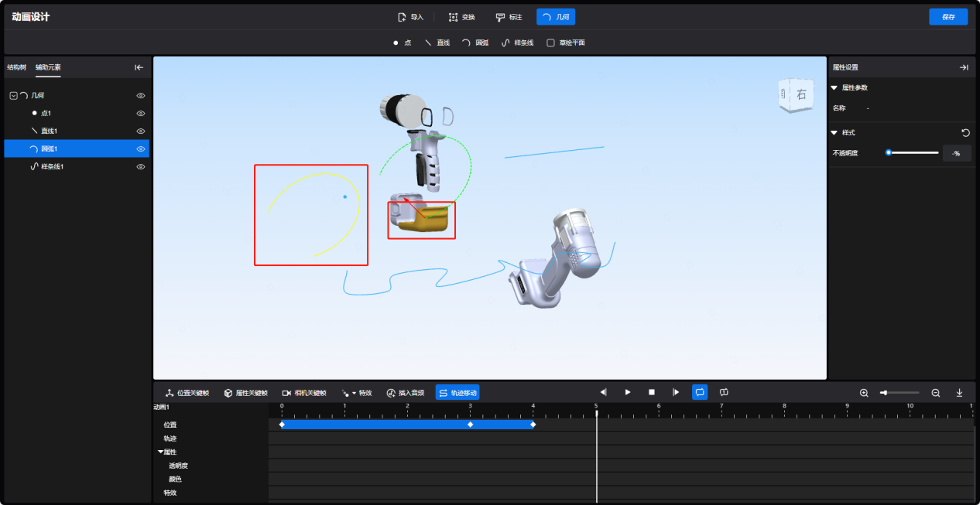Play the animation
The image size is (980, 505).
(628, 393)
